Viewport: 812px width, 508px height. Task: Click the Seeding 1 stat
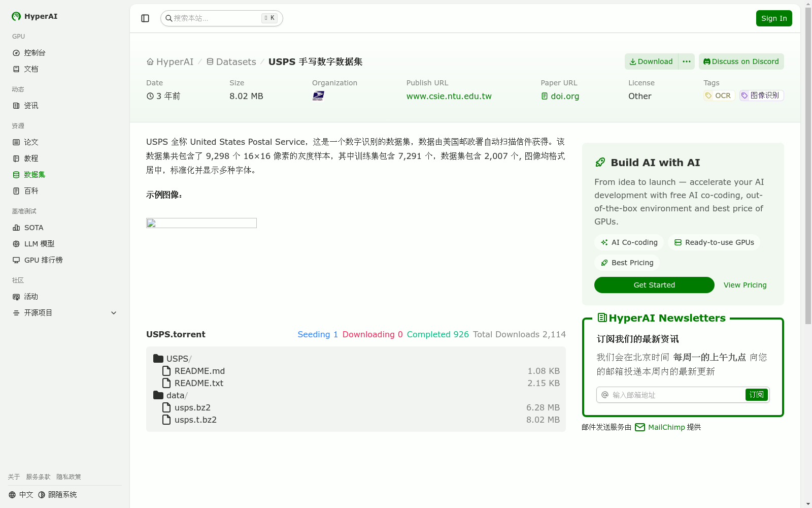(x=318, y=334)
